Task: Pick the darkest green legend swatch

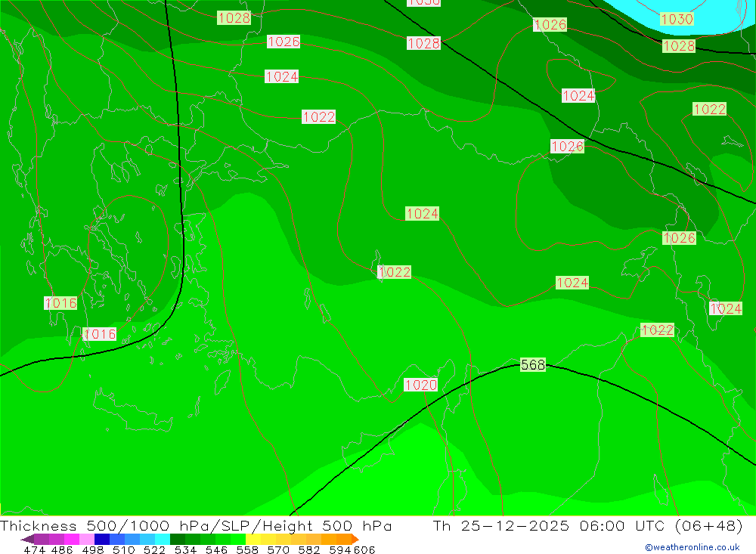Action: point(176,539)
